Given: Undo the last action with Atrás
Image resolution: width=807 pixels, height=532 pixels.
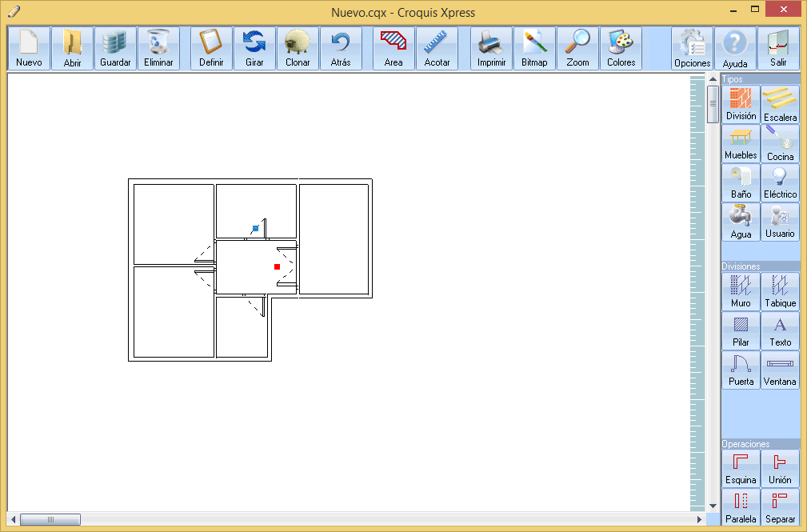Looking at the screenshot, I should click(341, 49).
